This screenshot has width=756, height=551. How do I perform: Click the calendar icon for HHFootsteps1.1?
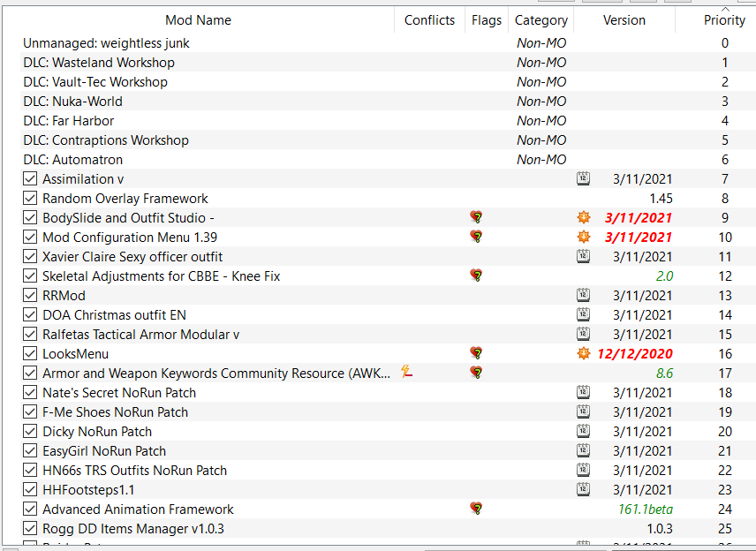click(584, 489)
